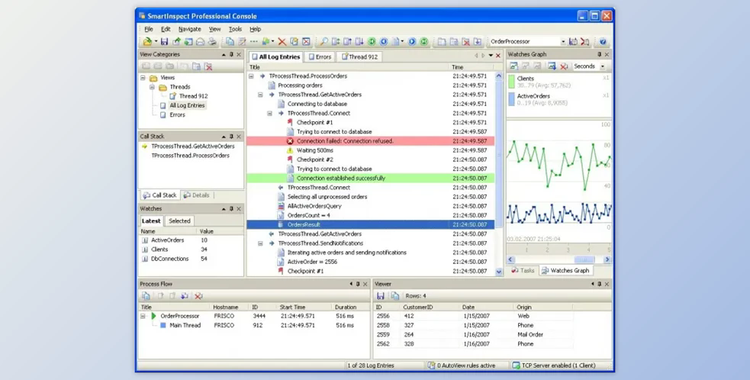Click the log list scroll down arrow
This screenshot has height=380, width=750.
499,272
